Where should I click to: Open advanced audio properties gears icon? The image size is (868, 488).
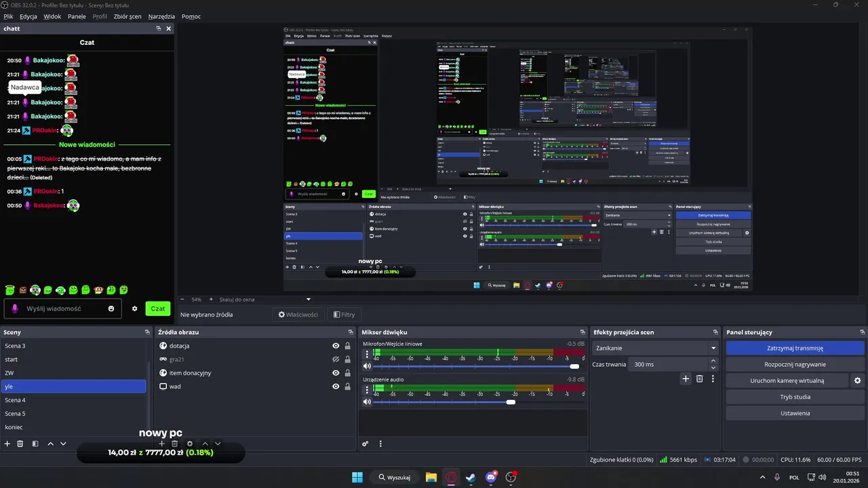366,444
